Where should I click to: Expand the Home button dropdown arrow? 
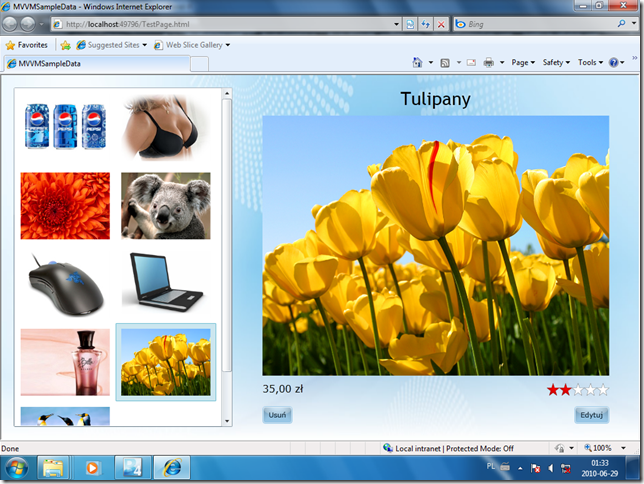coord(431,62)
